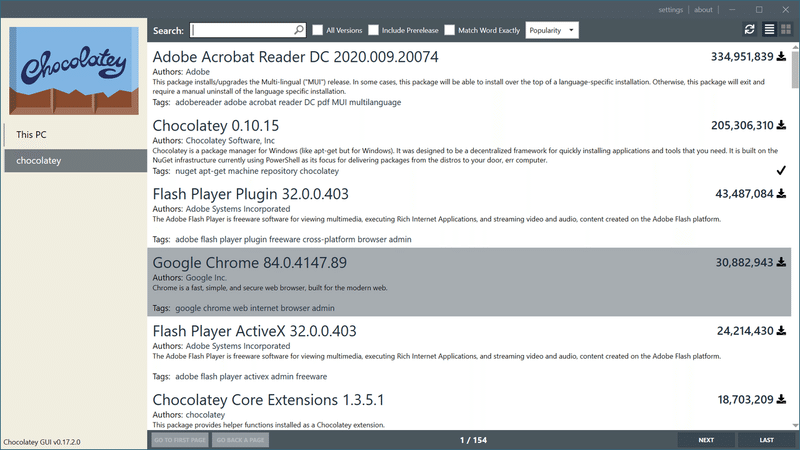Click the Chocolatey logo image
The width and height of the screenshot is (800, 450).
click(74, 71)
